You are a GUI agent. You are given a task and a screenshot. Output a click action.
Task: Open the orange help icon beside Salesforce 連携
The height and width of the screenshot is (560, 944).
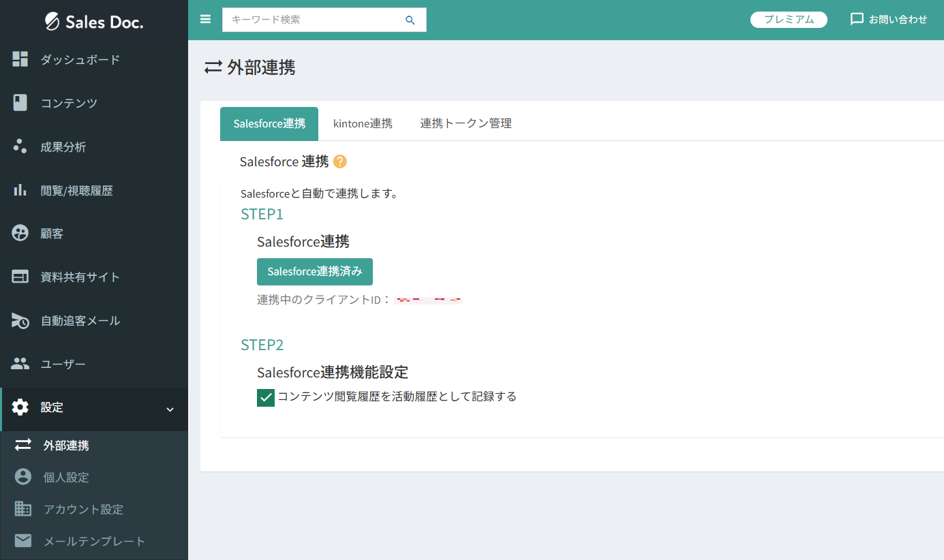(340, 161)
